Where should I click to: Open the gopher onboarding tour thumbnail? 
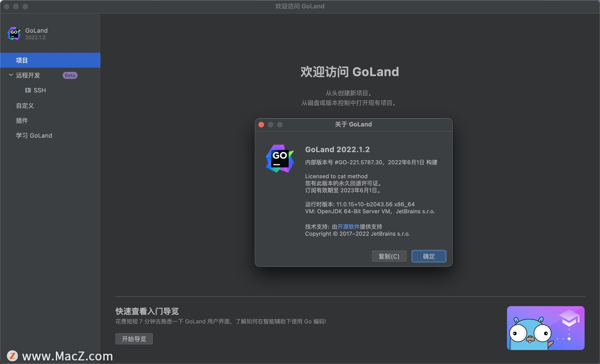tap(546, 328)
